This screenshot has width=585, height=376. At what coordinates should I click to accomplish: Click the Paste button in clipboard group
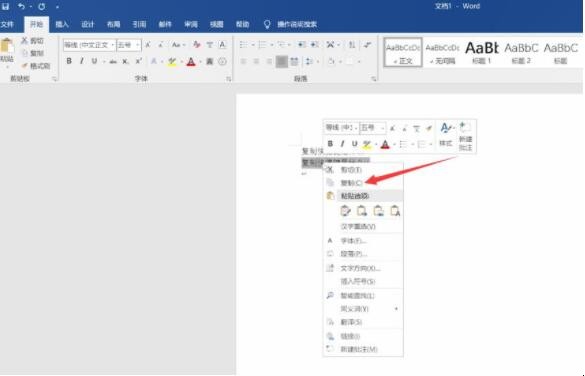click(x=7, y=52)
